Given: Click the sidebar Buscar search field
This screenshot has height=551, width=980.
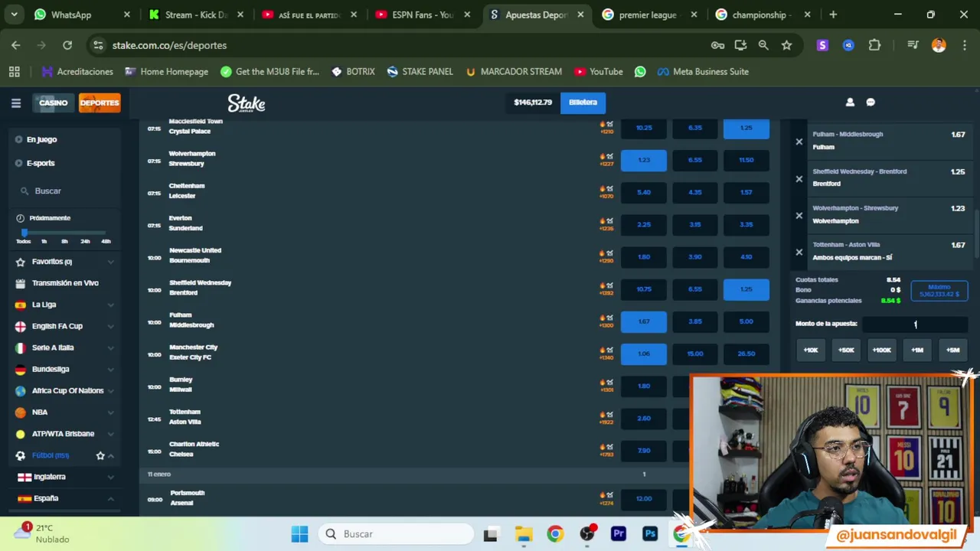Looking at the screenshot, I should pos(66,191).
